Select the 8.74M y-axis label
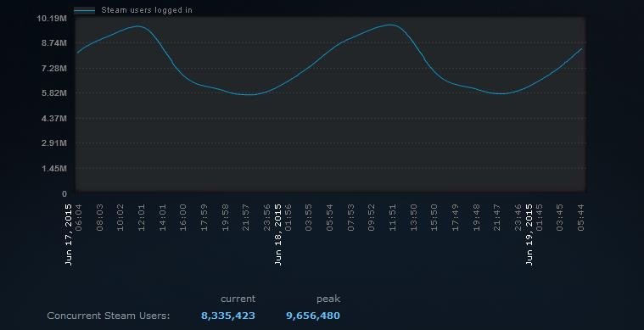The height and width of the screenshot is (330, 644). point(53,43)
